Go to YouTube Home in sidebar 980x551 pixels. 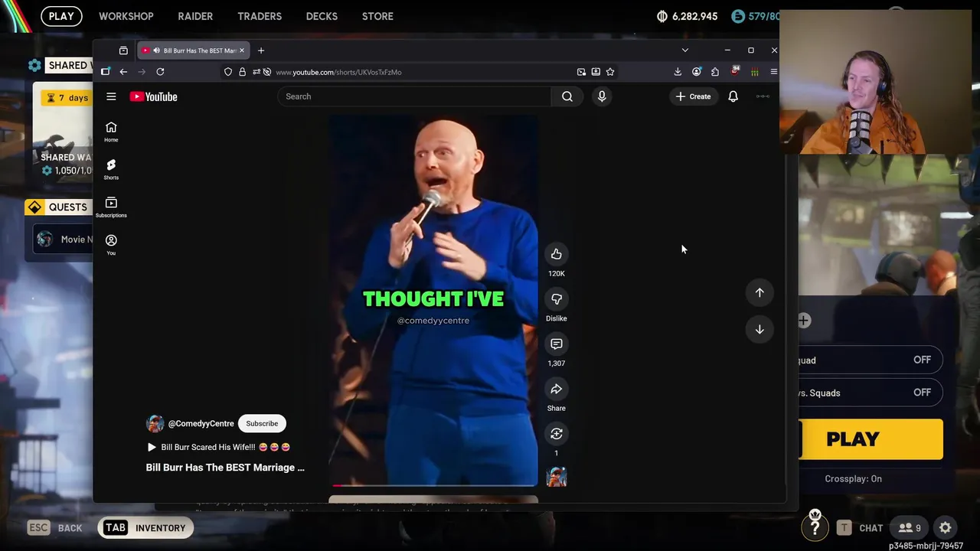point(111,132)
